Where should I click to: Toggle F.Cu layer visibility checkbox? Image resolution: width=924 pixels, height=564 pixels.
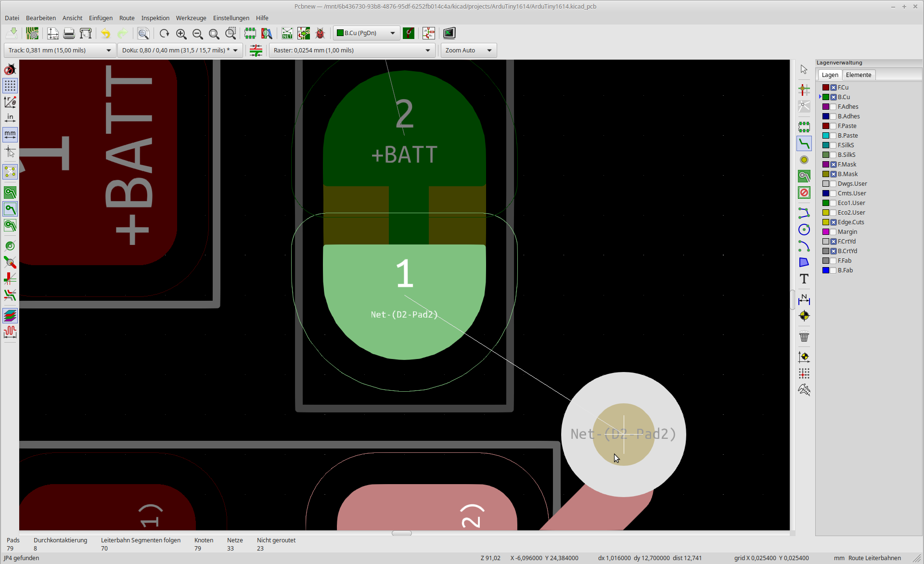(834, 88)
